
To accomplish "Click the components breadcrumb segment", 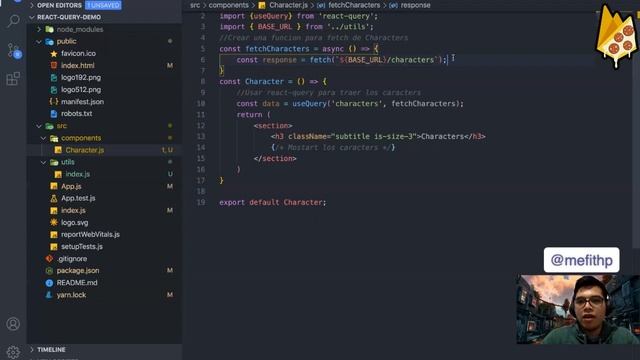I will [229, 5].
